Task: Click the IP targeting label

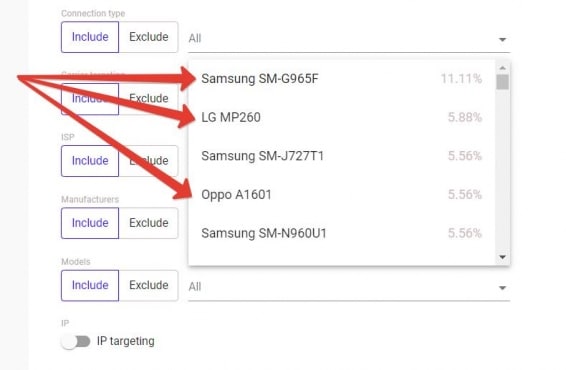Action: [x=126, y=341]
